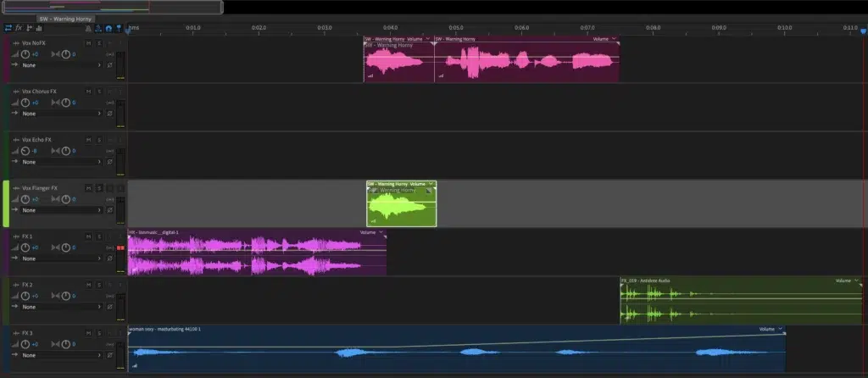Select the pink FX 1 music clip

click(257, 253)
